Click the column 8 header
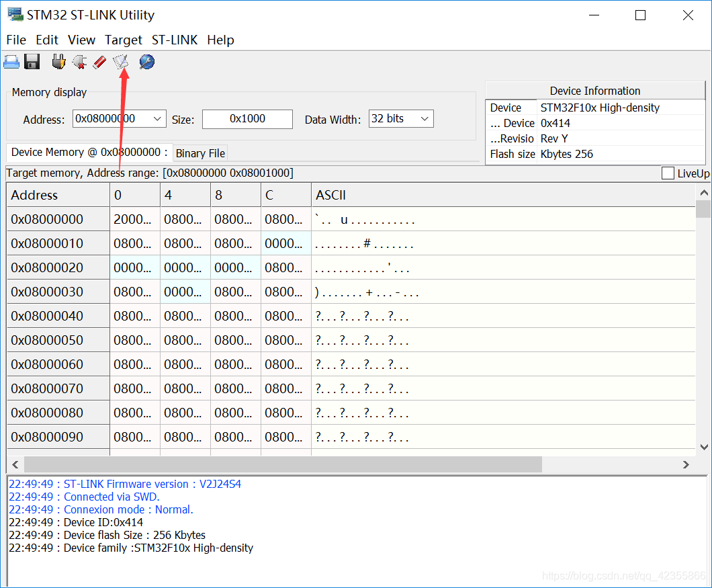Image resolution: width=712 pixels, height=588 pixels. pyautogui.click(x=236, y=195)
